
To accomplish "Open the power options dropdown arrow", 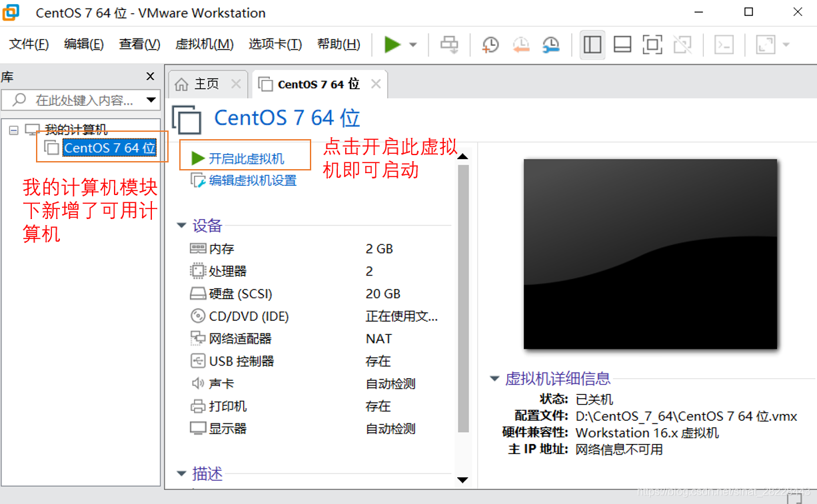I will pos(413,45).
